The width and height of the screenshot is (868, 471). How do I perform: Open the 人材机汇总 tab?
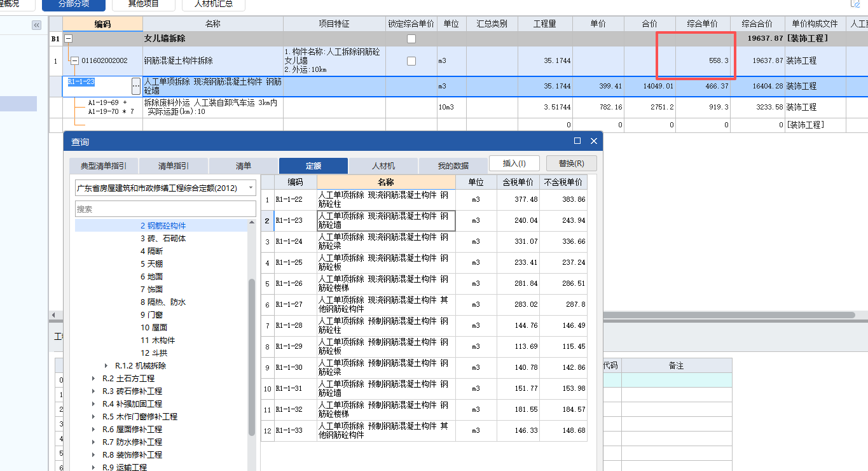pyautogui.click(x=213, y=5)
